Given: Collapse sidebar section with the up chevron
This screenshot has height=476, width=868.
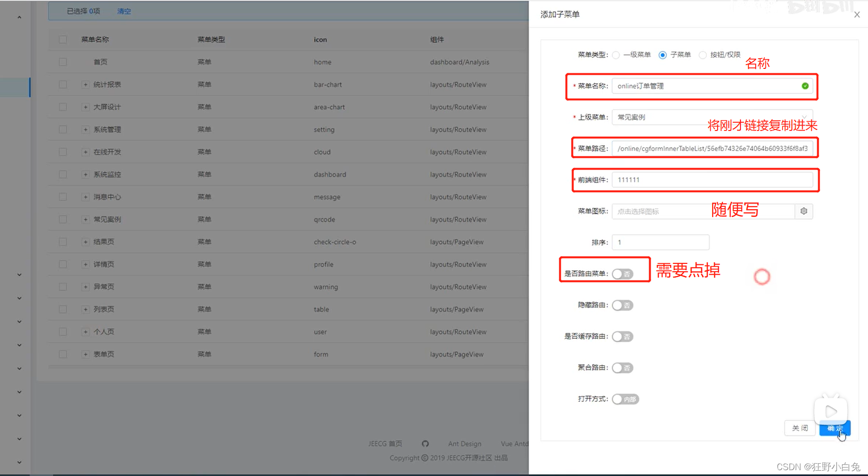Looking at the screenshot, I should [19, 18].
